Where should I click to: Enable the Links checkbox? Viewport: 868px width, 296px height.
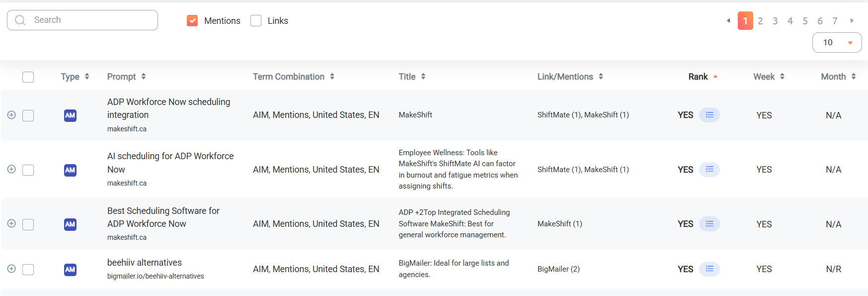coord(256,20)
